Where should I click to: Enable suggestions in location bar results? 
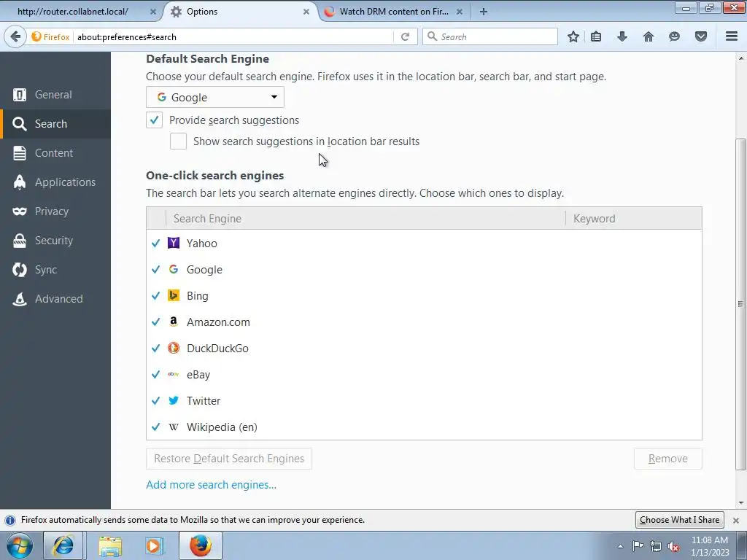(x=178, y=141)
